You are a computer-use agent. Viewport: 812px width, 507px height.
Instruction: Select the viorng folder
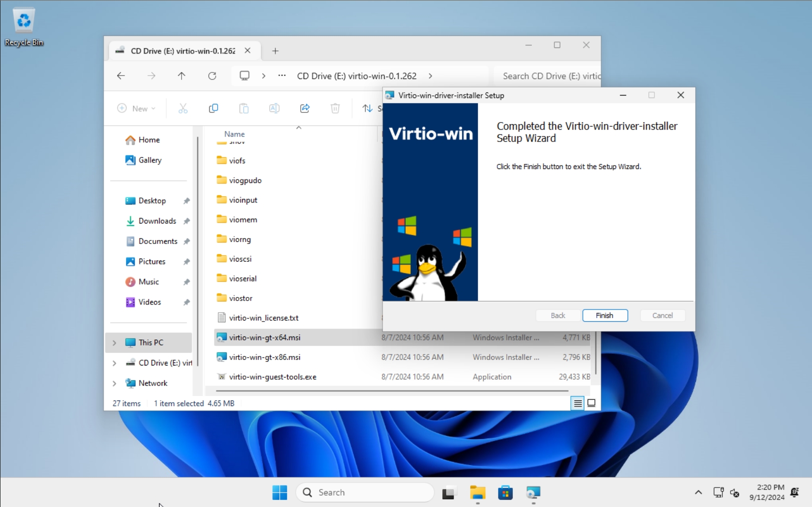point(240,239)
